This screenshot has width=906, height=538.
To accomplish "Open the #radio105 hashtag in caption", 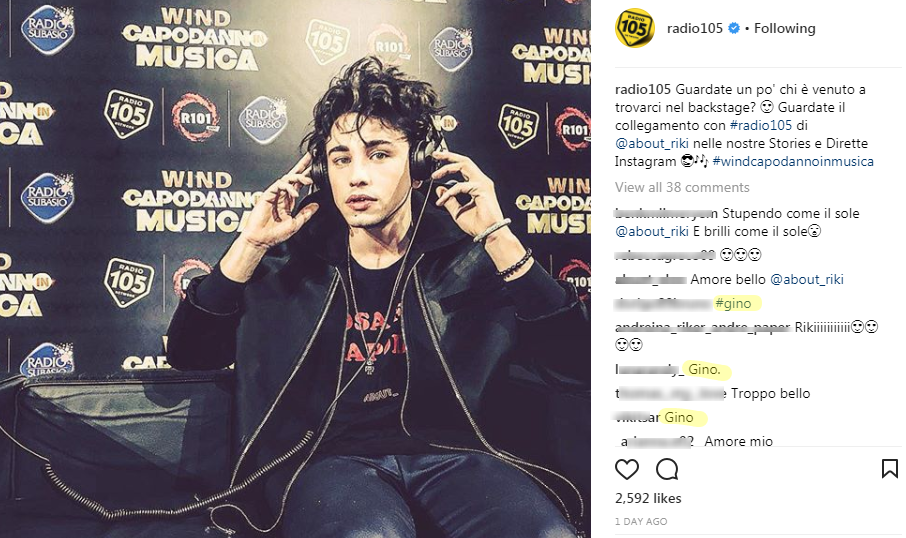I will point(760,125).
